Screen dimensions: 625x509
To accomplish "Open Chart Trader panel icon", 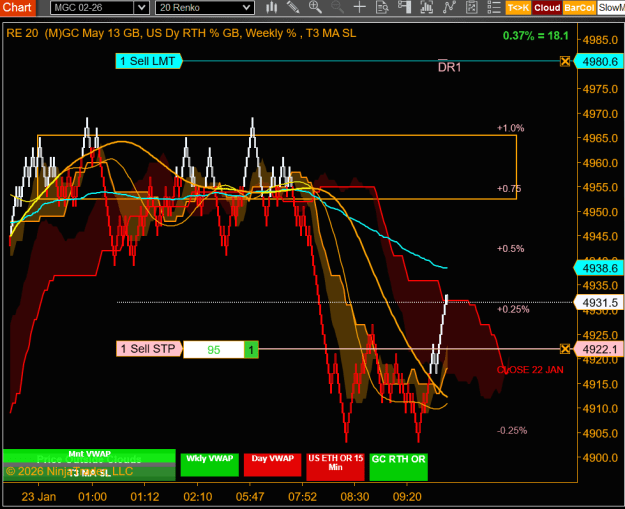I will point(404,7).
